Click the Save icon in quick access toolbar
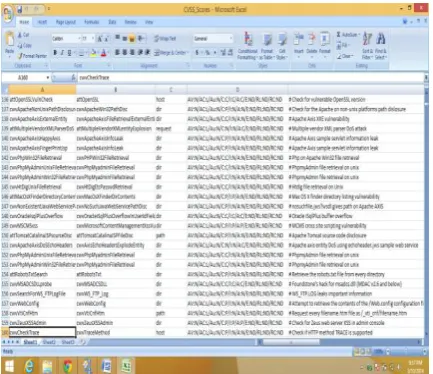433x374 pixels. click(x=20, y=9)
